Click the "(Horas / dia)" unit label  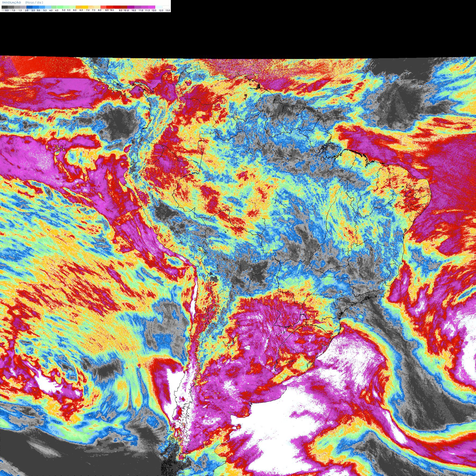point(34,2)
